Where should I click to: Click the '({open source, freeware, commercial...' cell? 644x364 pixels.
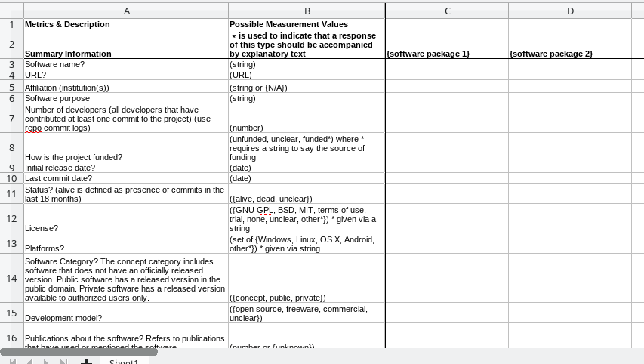tap(307, 313)
